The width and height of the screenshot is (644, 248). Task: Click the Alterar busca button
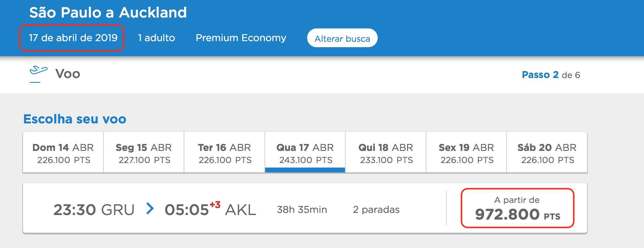(342, 38)
